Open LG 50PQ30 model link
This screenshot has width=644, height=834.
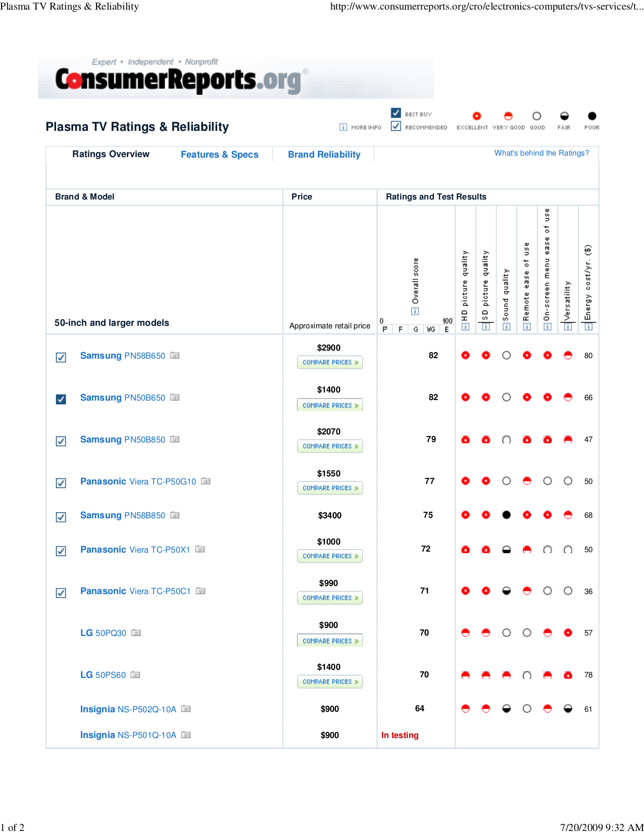[x=103, y=633]
